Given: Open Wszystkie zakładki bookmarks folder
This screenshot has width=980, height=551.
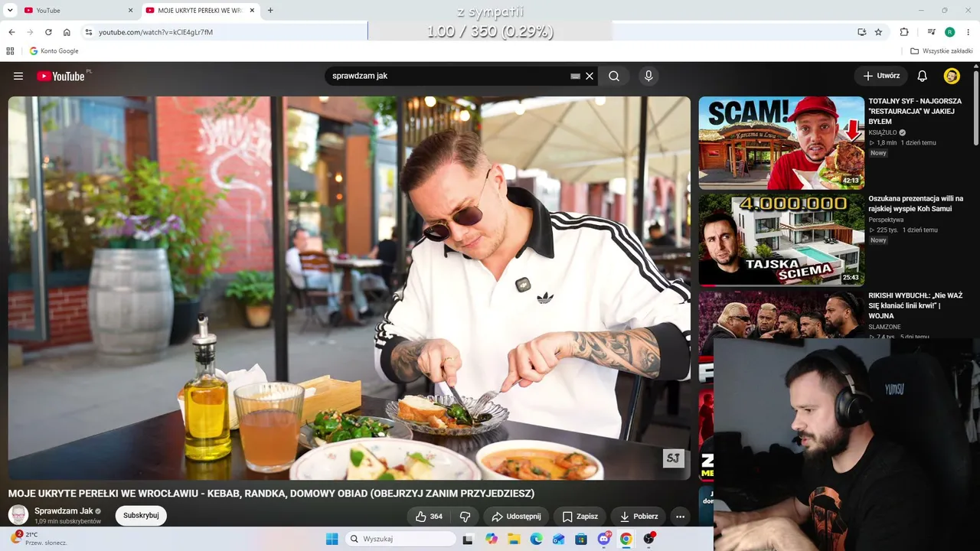Looking at the screenshot, I should pos(941,51).
